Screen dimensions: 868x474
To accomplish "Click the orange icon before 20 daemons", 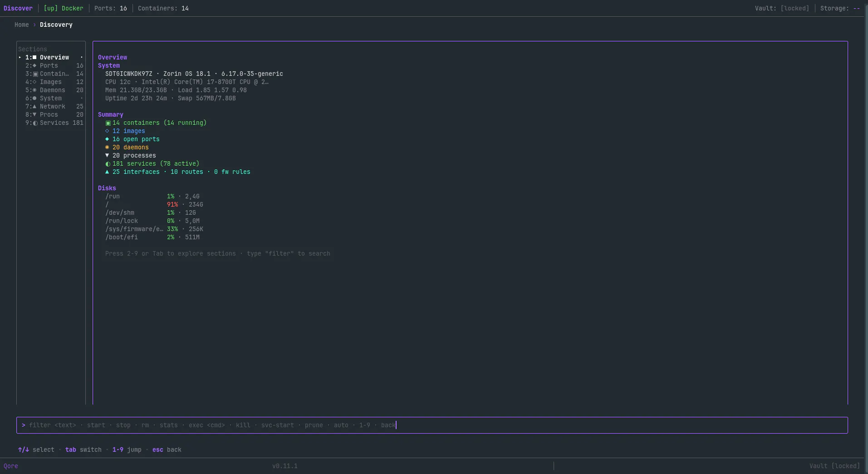I will [x=107, y=147].
